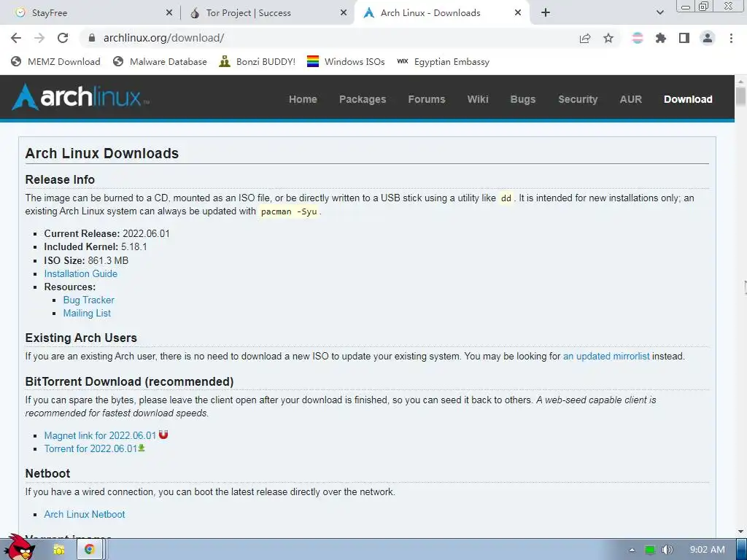Go to Home in site navigation
The height and width of the screenshot is (560, 747).
(303, 99)
